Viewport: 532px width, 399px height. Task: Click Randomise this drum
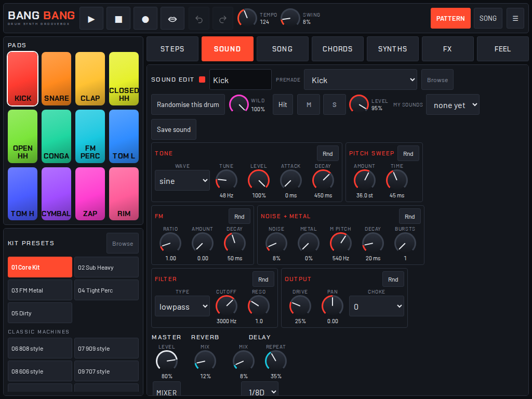pyautogui.click(x=188, y=104)
